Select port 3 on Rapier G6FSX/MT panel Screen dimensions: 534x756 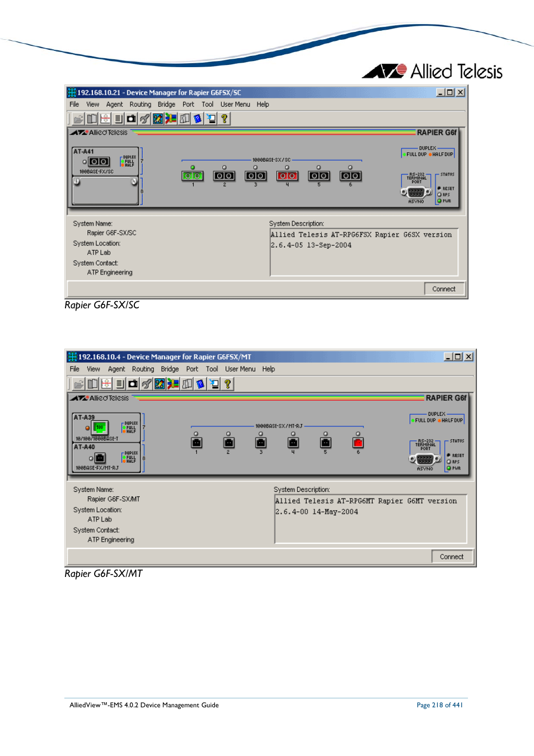(261, 443)
